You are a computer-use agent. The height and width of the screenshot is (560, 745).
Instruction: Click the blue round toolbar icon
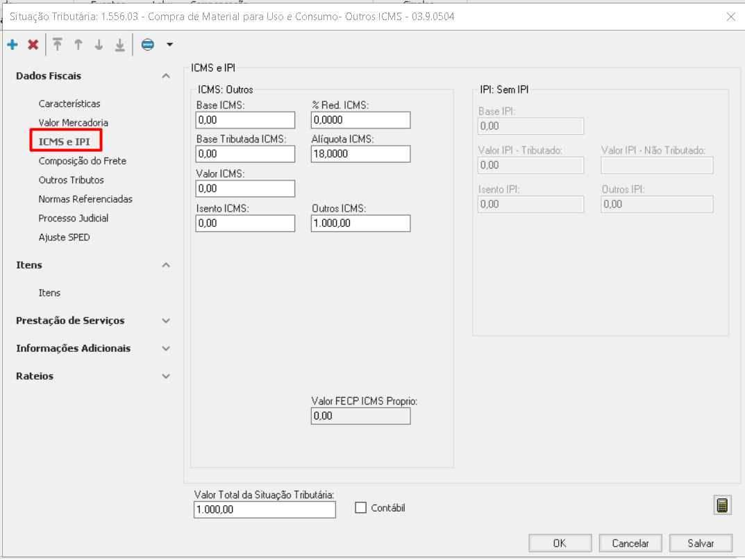(x=147, y=45)
